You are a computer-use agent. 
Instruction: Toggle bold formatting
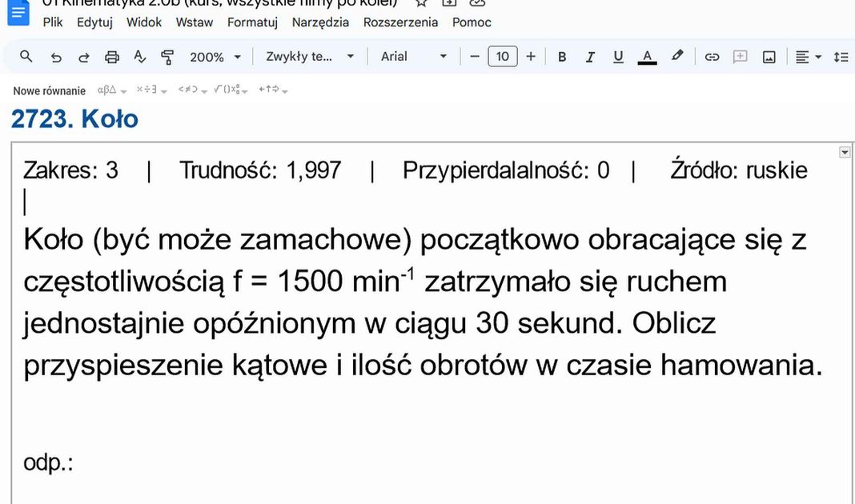coord(562,57)
